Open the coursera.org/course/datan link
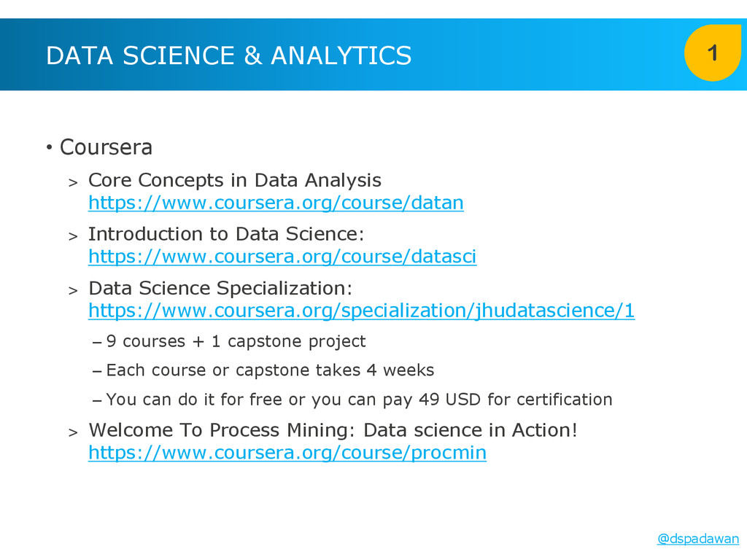 click(276, 203)
